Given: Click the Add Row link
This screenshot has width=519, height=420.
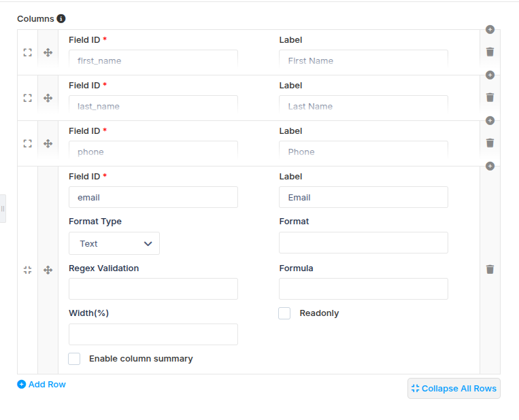Looking at the screenshot, I should point(41,384).
